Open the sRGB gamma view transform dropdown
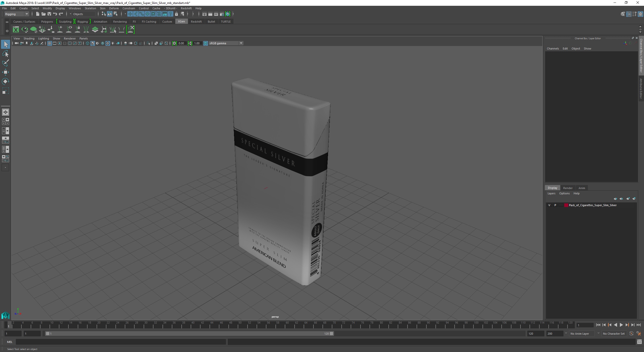The image size is (644, 352). click(226, 43)
